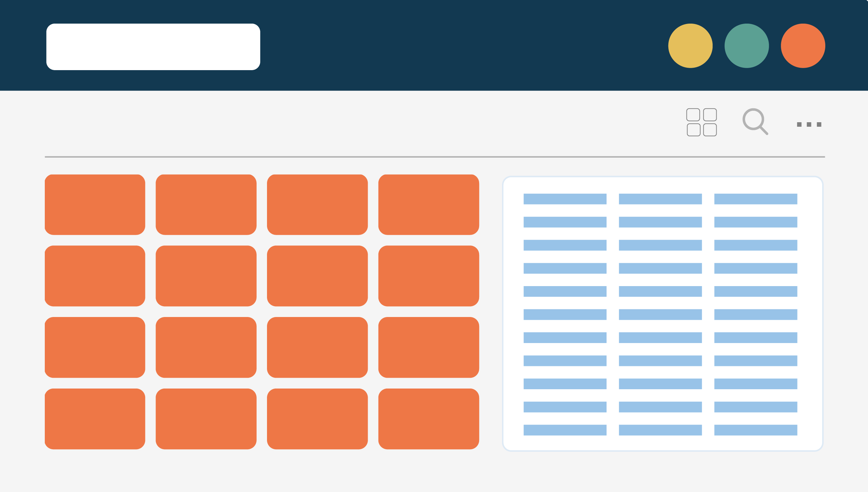Select the fourth orange tile in top row
This screenshot has height=492, width=868.
(x=428, y=205)
